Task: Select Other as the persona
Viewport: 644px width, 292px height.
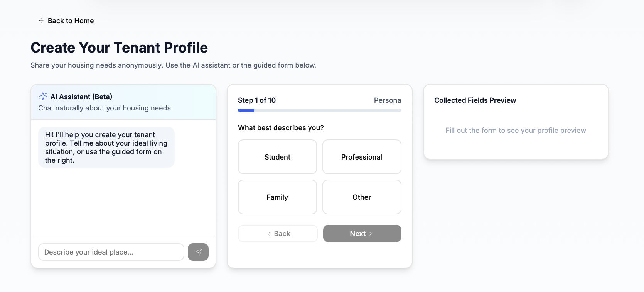Action: click(x=362, y=197)
